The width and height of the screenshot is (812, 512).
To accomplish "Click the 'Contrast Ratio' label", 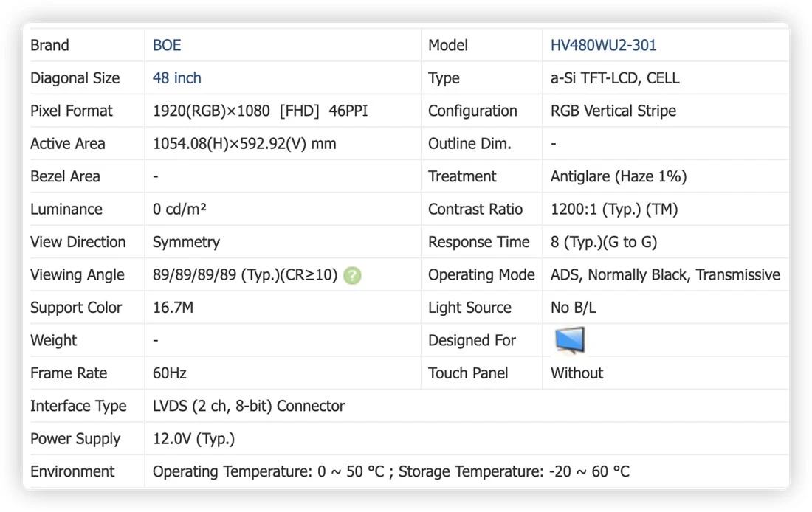I will coord(475,209).
